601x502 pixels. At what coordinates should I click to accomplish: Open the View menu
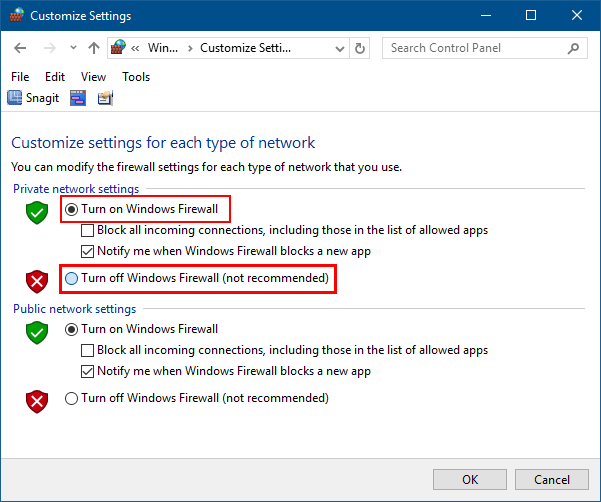pos(93,77)
